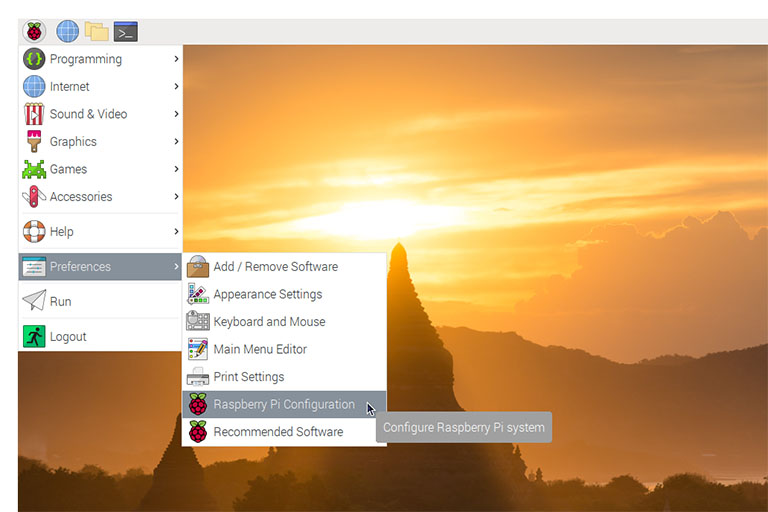Choose Run from the main menu

[100, 301]
